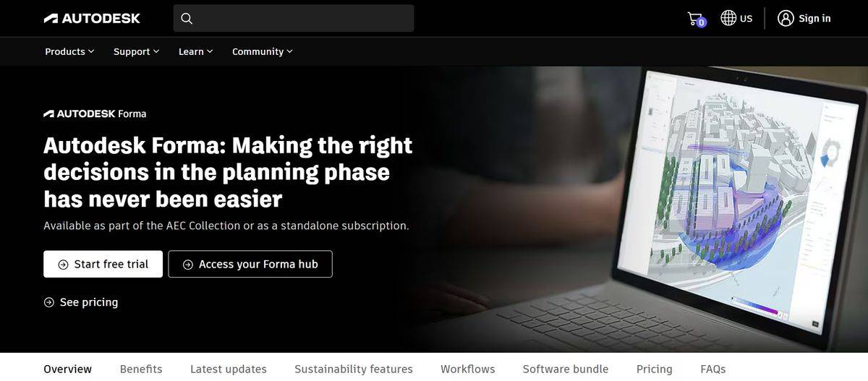The image size is (868, 381).
Task: Select the globe region icon
Action: [728, 18]
